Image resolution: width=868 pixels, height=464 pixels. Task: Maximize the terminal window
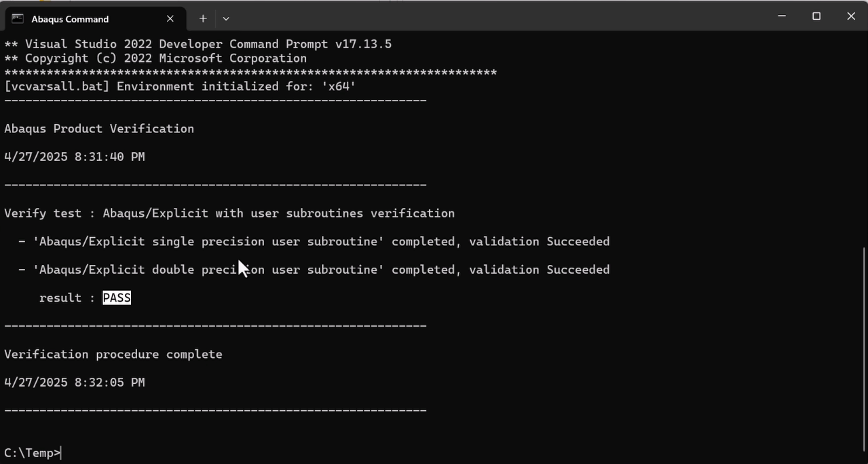coord(816,16)
